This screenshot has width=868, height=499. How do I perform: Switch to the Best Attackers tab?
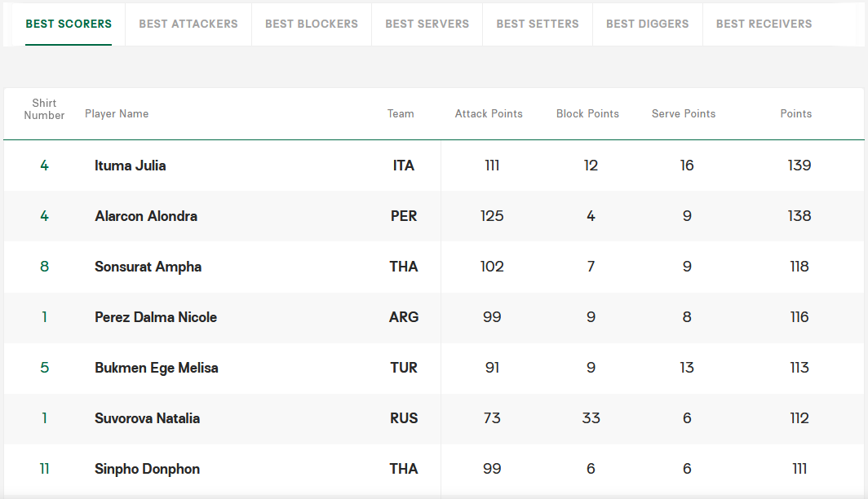(188, 24)
